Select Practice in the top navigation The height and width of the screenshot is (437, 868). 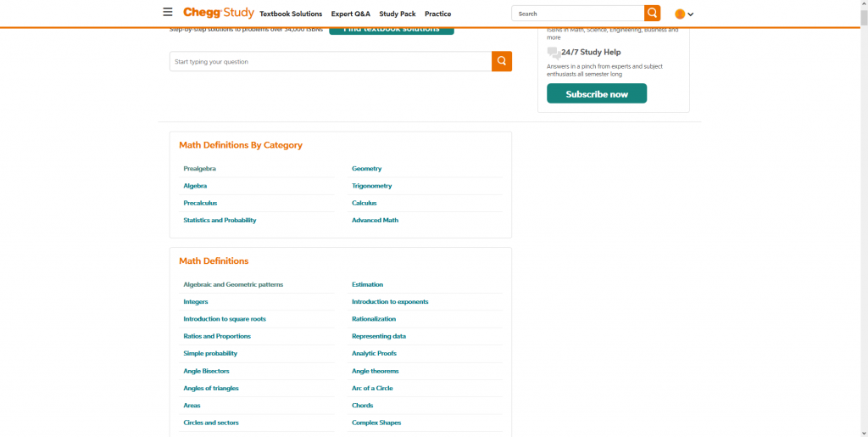pyautogui.click(x=437, y=14)
